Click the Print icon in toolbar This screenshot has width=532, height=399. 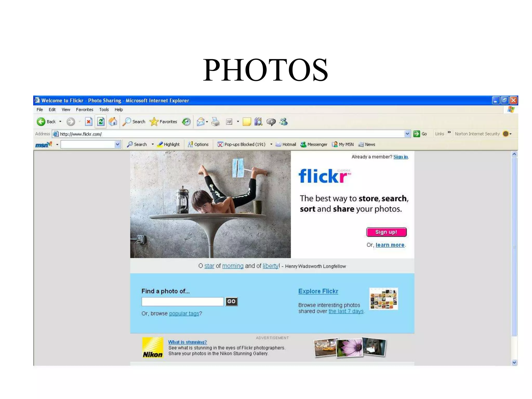pyautogui.click(x=215, y=122)
